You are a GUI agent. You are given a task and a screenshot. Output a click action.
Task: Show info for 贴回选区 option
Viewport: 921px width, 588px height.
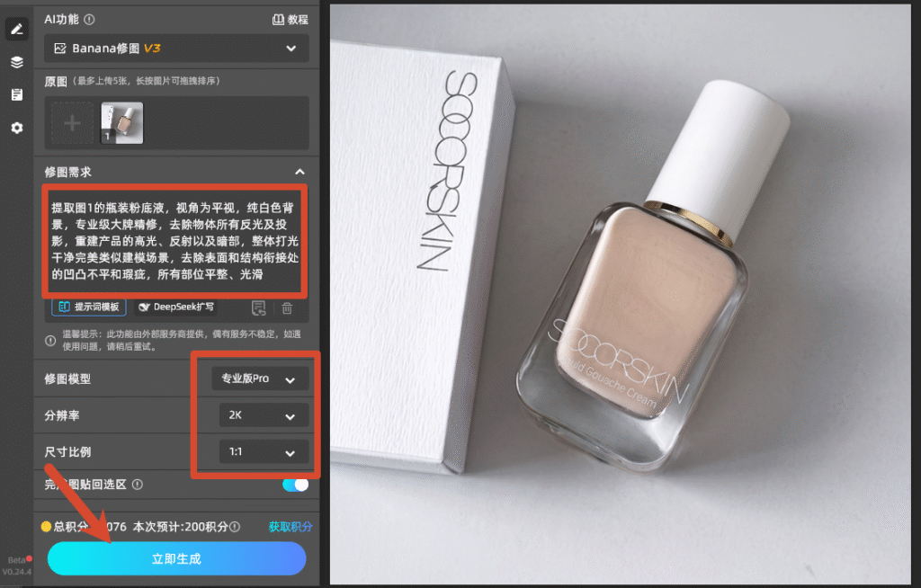(138, 485)
